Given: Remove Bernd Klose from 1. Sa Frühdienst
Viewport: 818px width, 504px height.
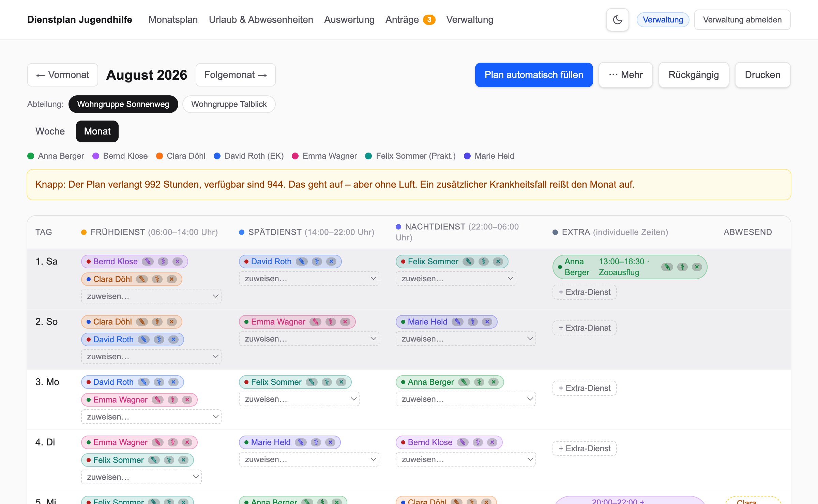Looking at the screenshot, I should 177,262.
